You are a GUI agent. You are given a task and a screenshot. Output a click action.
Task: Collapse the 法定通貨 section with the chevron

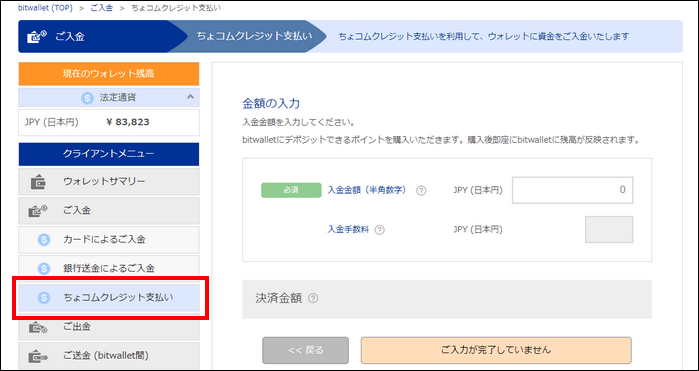tap(190, 96)
